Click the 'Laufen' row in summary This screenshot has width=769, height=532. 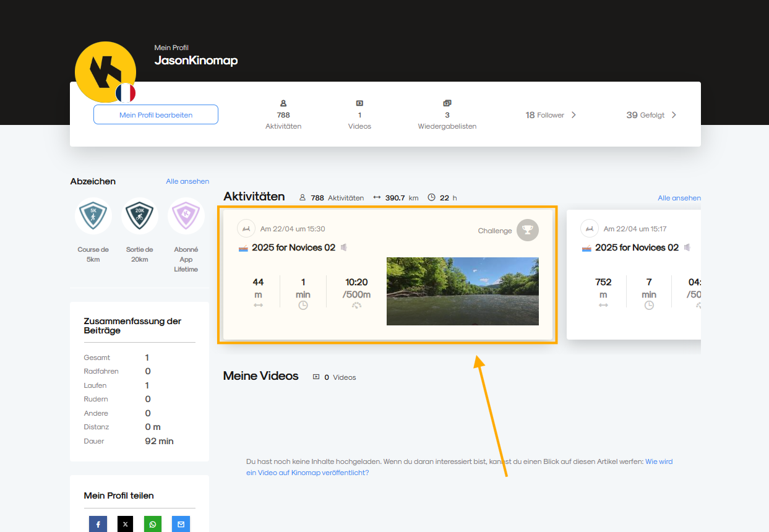[116, 385]
